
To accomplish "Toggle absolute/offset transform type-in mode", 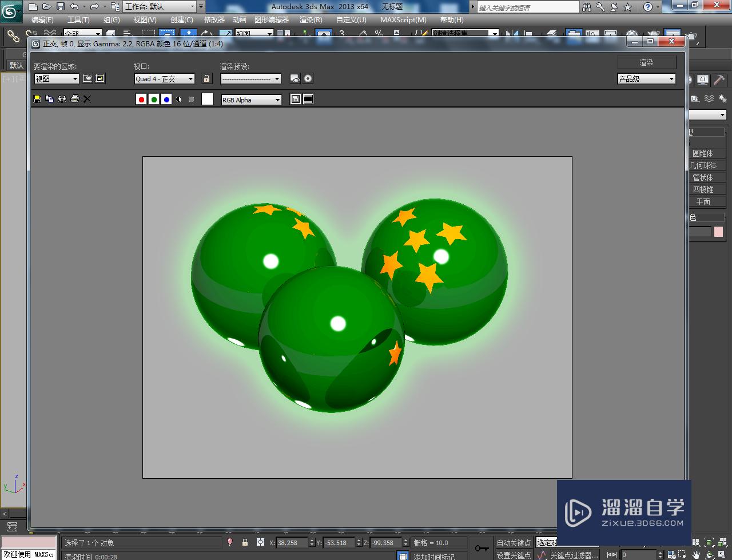I will 260,542.
